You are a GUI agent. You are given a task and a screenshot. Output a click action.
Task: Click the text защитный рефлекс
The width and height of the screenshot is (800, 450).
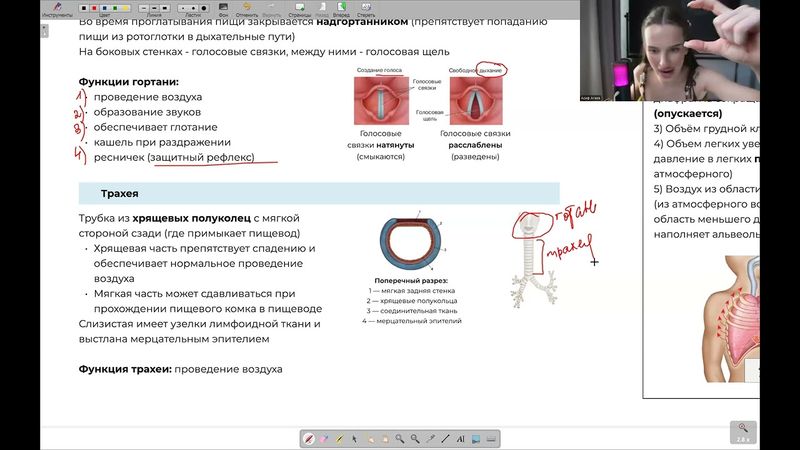tap(201, 157)
